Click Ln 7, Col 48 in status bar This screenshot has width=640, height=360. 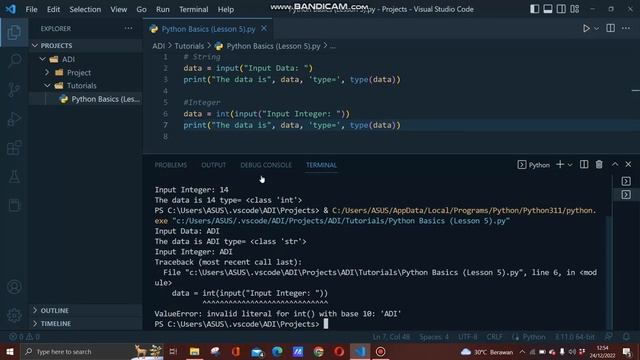[x=391, y=337]
